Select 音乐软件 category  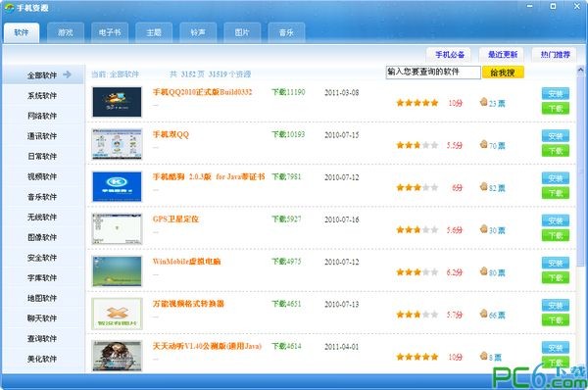pos(42,197)
